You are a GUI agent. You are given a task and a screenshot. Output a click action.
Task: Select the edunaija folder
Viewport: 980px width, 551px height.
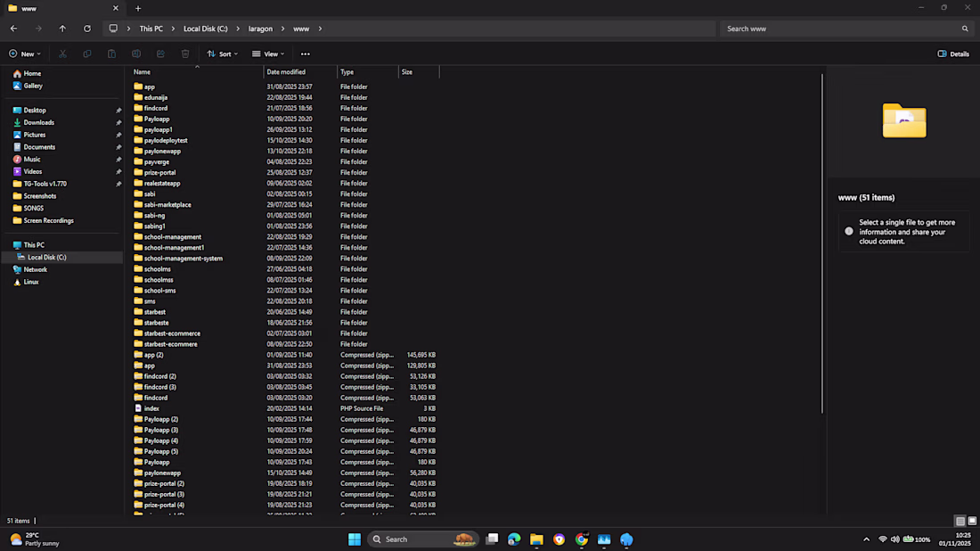coord(156,97)
